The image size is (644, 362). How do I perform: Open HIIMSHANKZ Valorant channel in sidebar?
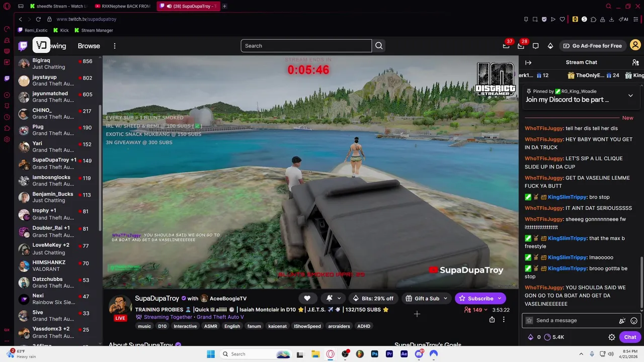point(58,266)
